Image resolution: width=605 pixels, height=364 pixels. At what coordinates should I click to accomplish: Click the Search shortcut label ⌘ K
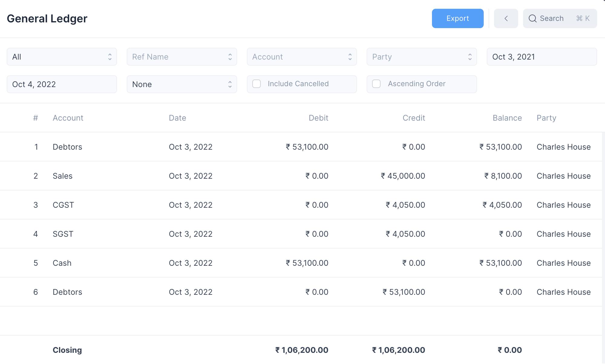pyautogui.click(x=583, y=18)
